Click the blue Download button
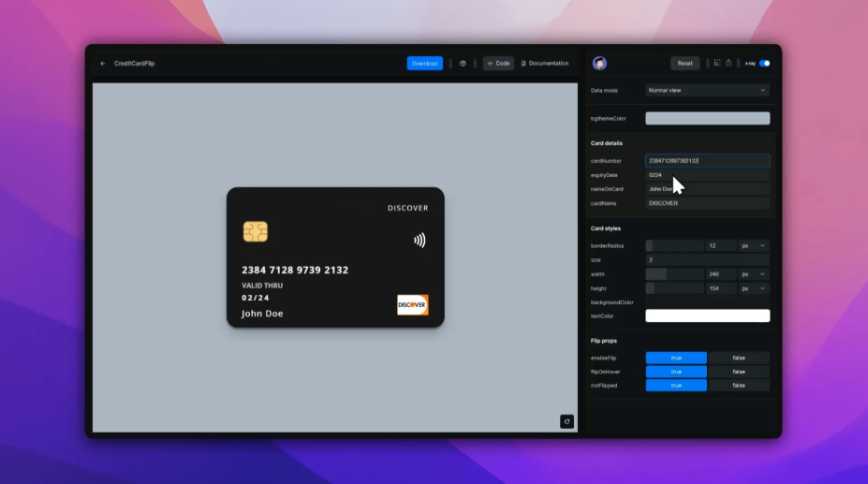 [424, 63]
